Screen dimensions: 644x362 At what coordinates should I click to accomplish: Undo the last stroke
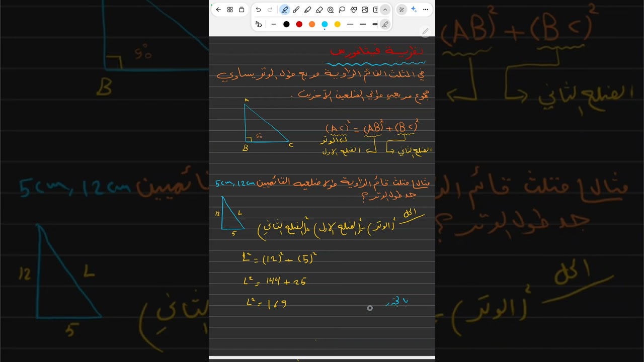tap(258, 10)
